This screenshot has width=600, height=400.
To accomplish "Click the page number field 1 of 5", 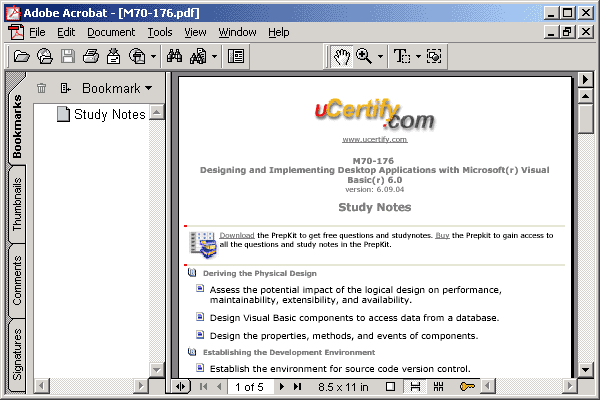I will coord(250,387).
